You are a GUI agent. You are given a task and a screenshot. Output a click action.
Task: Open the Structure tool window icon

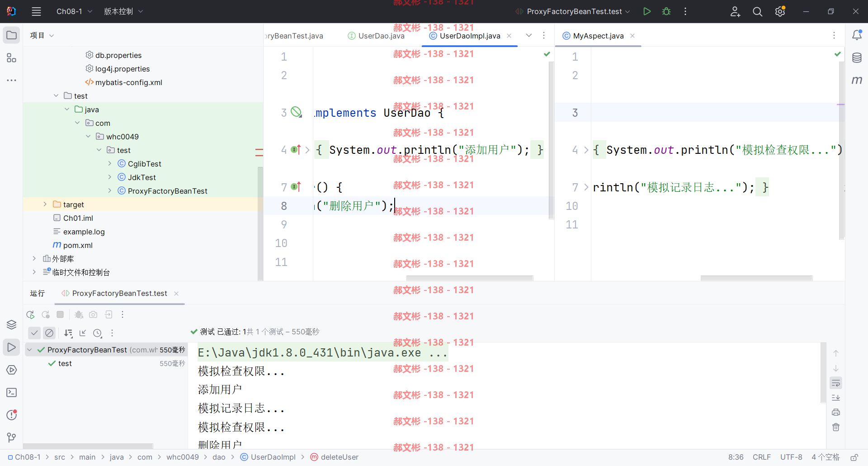click(x=12, y=58)
